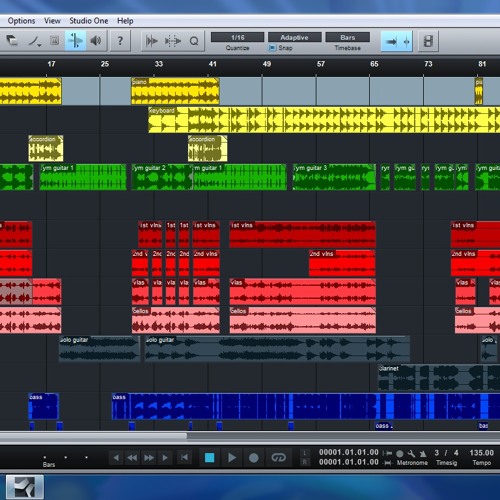The image size is (500, 500).
Task: Open the 1/16 Quantize dropdown
Action: (x=237, y=37)
